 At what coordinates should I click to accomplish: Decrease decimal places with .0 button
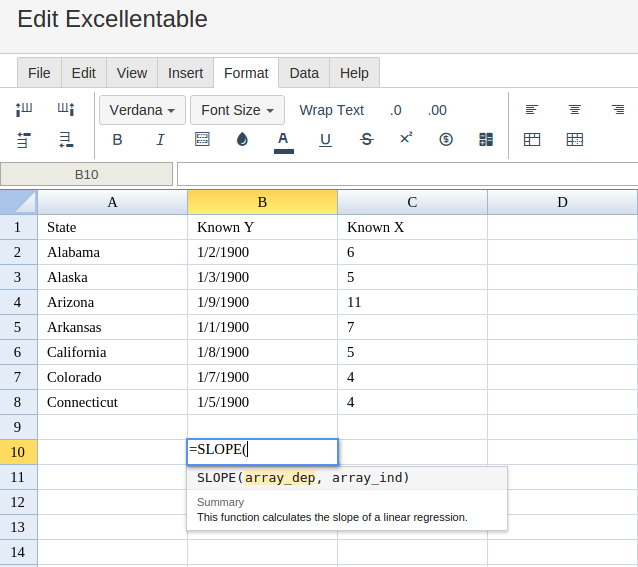pyautogui.click(x=396, y=110)
